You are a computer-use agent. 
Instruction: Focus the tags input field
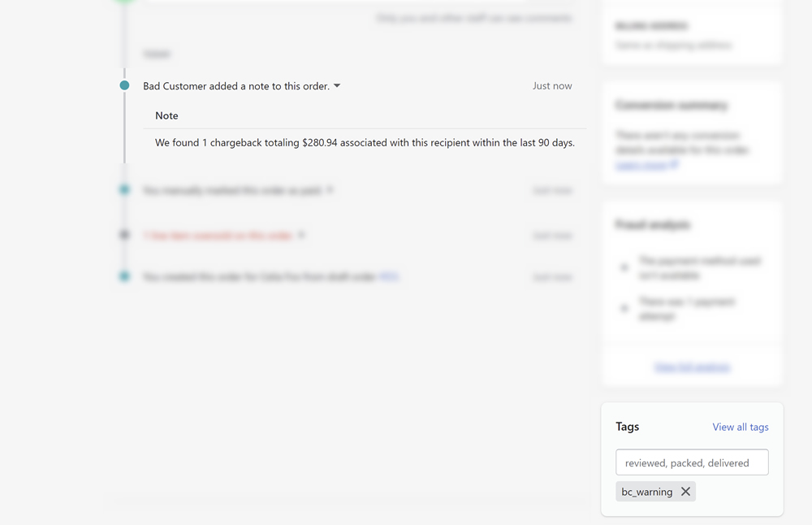(692, 462)
